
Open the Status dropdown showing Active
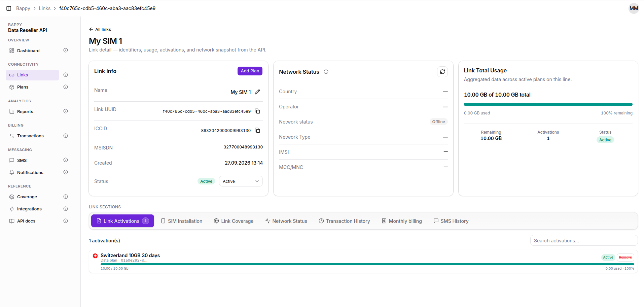(x=241, y=181)
